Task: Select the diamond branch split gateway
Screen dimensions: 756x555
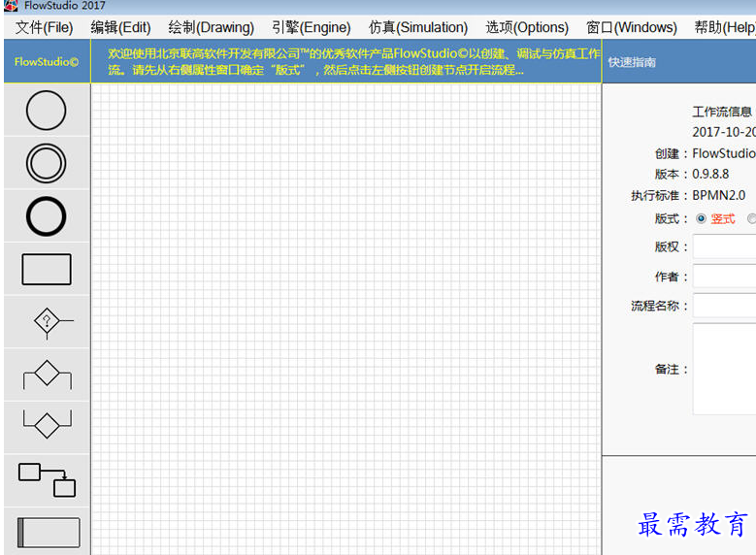Action: click(x=47, y=375)
